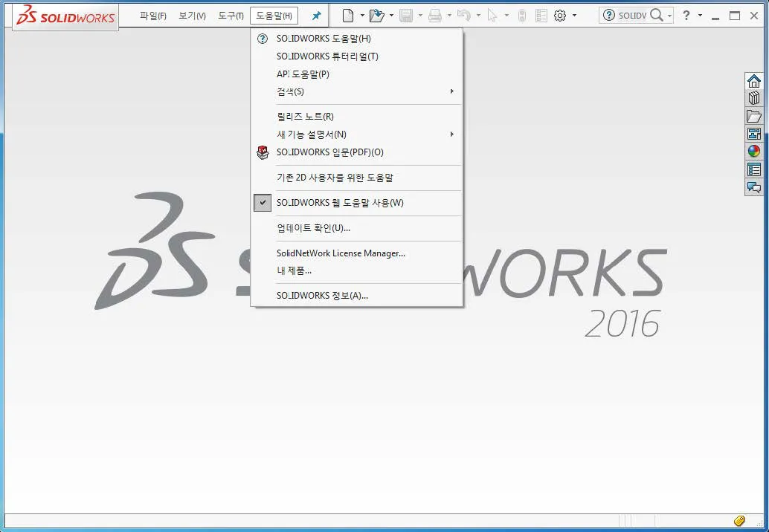Screen dimensions: 769x532
Task: Expand the search magnifier dropdown arrow
Action: coord(669,16)
